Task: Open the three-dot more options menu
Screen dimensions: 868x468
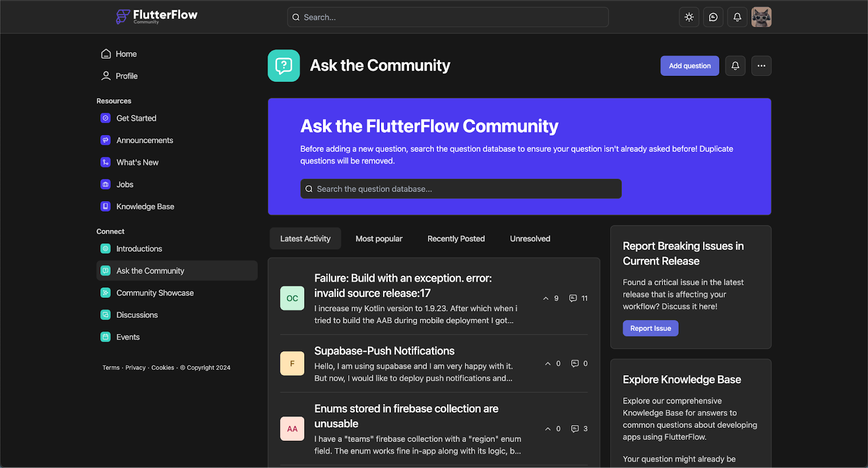Action: (x=761, y=66)
